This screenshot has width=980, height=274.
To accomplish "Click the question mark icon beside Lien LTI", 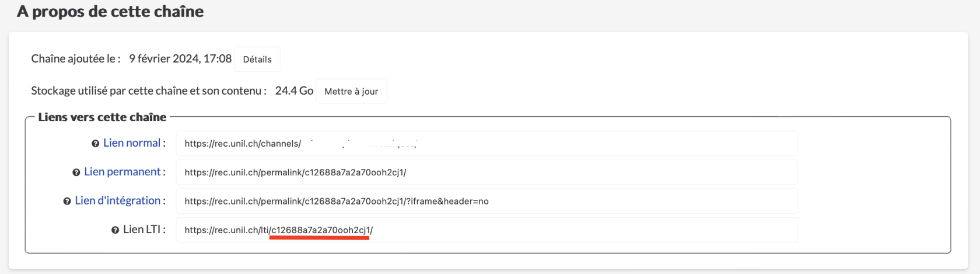I will pyautogui.click(x=115, y=230).
